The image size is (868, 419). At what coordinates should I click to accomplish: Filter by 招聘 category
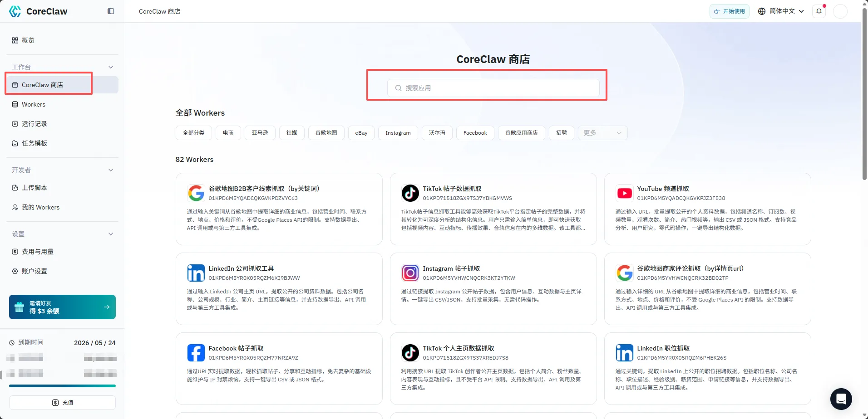tap(561, 133)
